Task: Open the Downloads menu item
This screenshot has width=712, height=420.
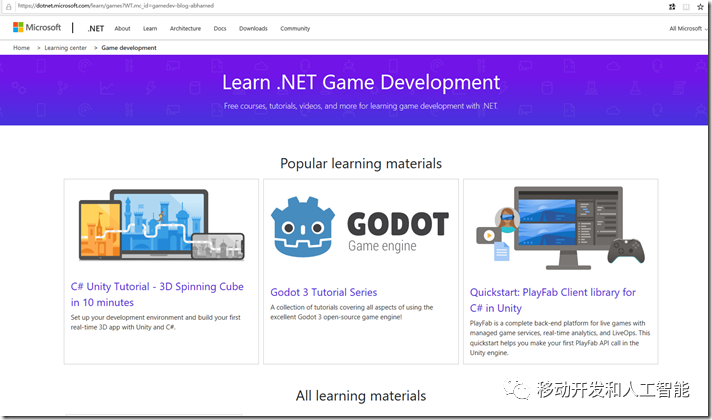Action: pos(253,28)
